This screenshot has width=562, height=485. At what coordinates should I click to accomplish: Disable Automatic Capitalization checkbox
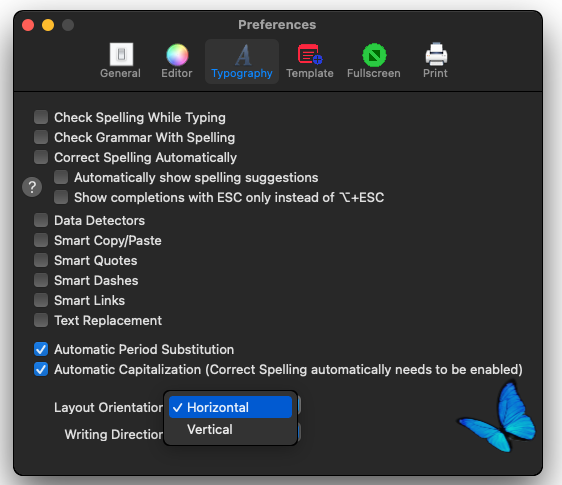click(41, 369)
